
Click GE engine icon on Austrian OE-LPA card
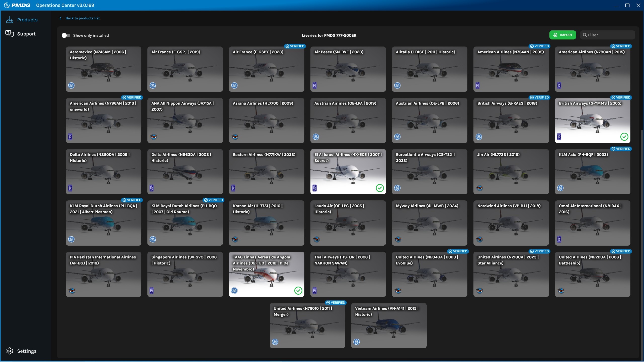(x=316, y=137)
